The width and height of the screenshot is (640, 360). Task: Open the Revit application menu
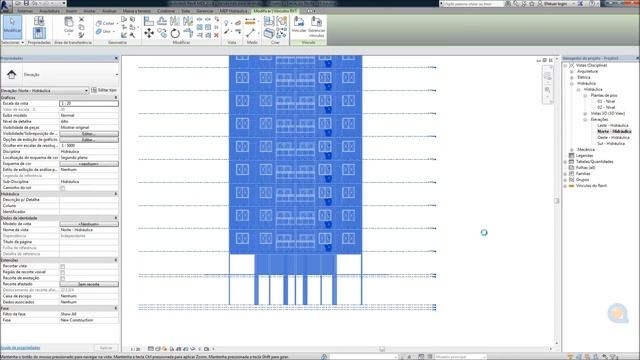pos(5,6)
